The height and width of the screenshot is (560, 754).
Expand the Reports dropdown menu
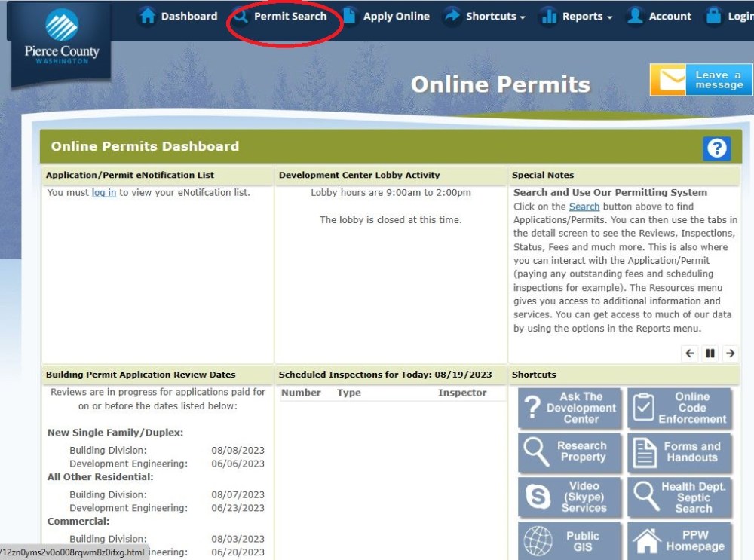(577, 17)
